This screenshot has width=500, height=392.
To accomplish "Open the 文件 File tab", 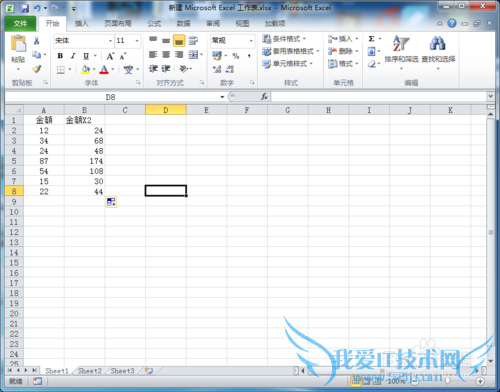I will [x=20, y=24].
